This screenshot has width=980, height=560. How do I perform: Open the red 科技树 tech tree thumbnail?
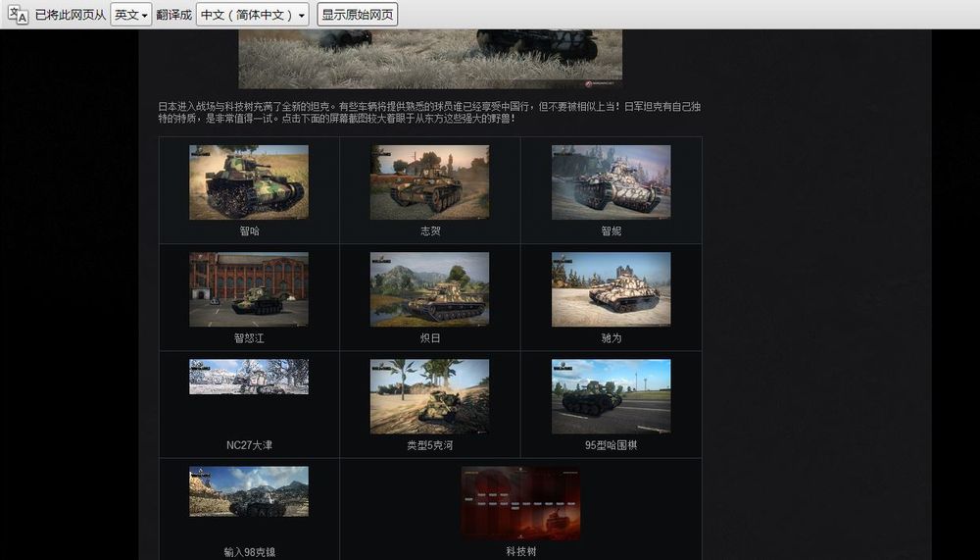point(520,503)
